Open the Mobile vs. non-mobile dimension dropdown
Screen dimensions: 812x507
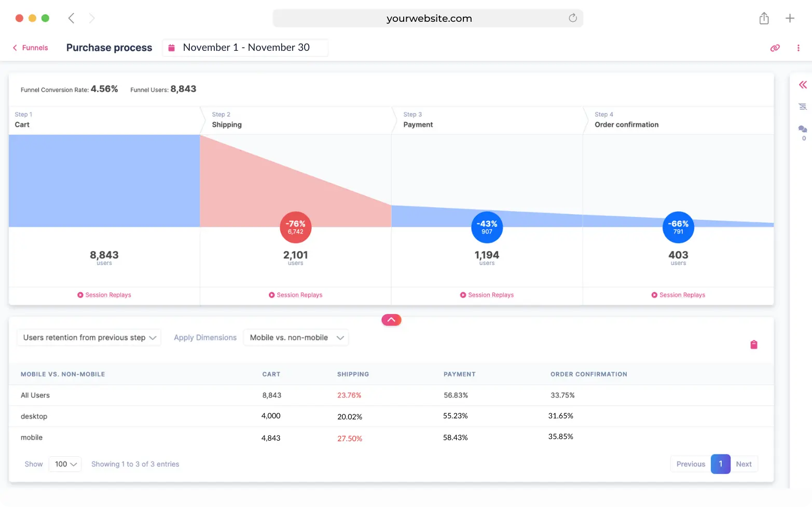tap(296, 337)
